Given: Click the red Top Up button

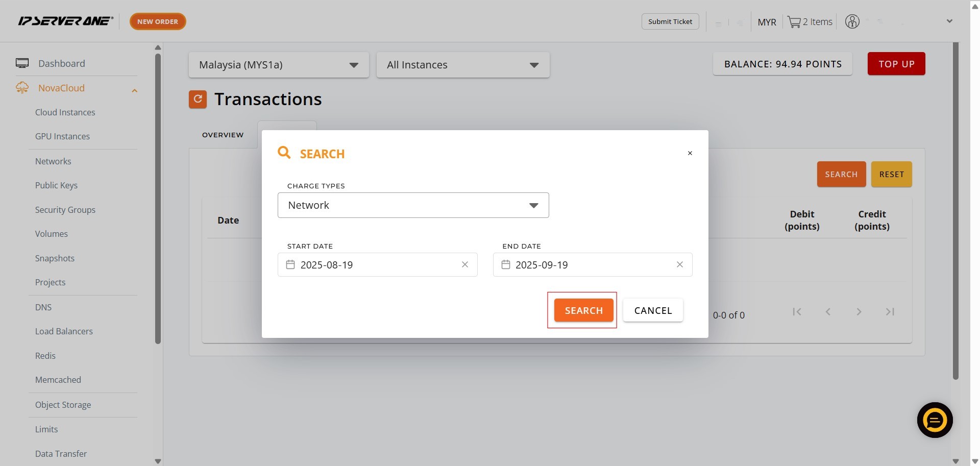Looking at the screenshot, I should tap(896, 64).
